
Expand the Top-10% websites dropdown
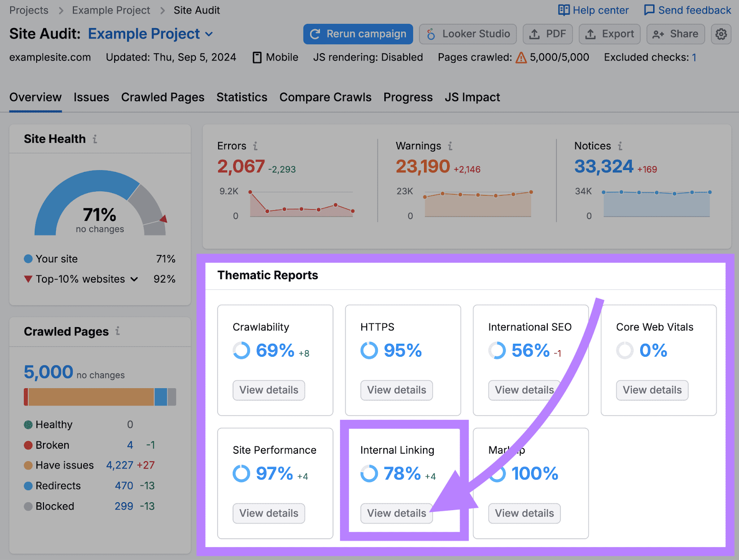click(x=134, y=279)
